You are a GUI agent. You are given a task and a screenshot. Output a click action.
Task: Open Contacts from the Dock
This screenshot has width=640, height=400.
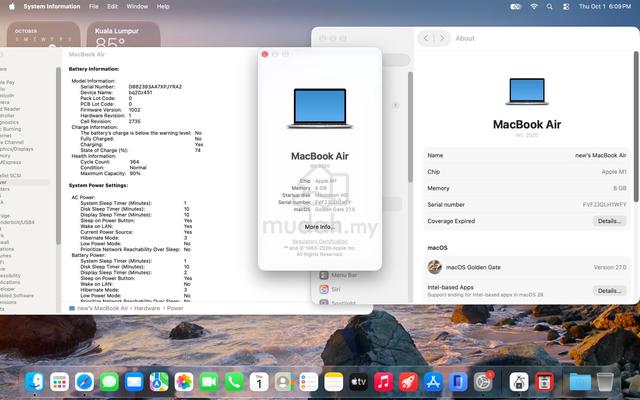(284, 382)
